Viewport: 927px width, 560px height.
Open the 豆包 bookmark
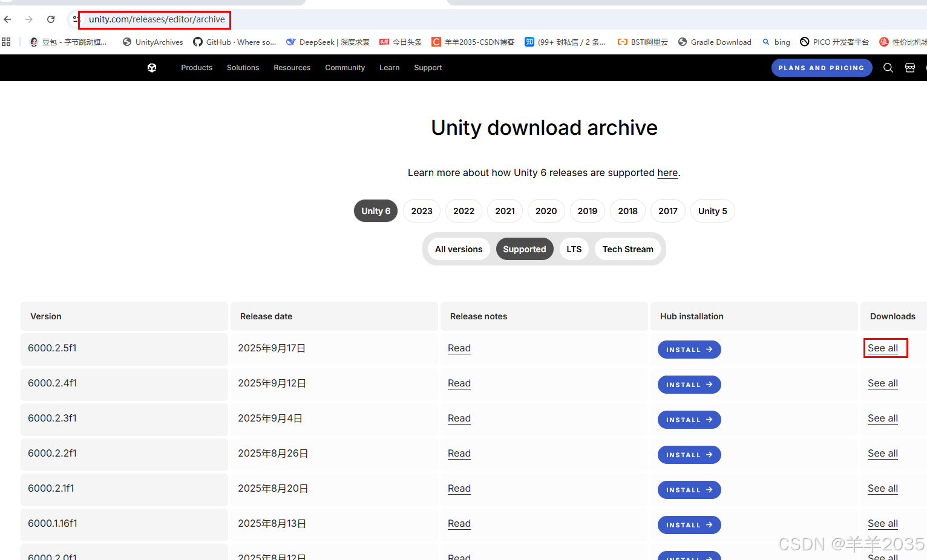tap(68, 42)
